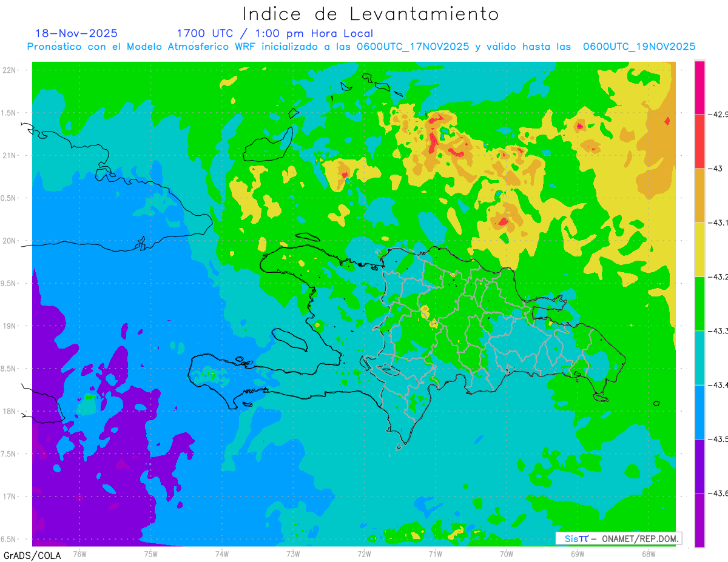Select the legend value "-43.1"
Screen dimensions: 728x562
pos(718,222)
